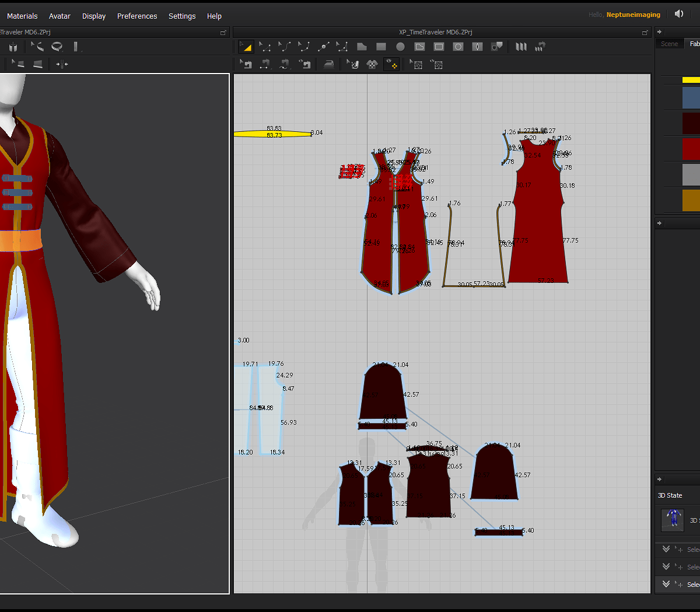Expand the first double-chevron row
The width and height of the screenshot is (700, 612).
666,549
